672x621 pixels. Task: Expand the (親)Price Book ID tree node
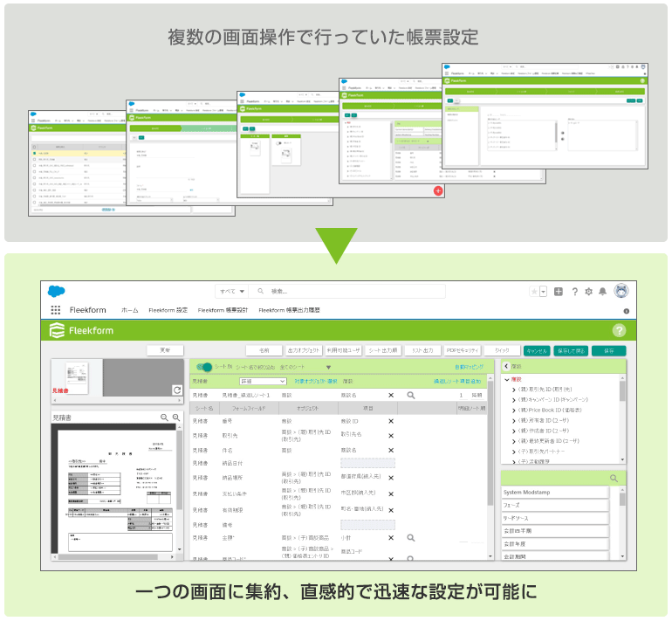click(x=514, y=411)
